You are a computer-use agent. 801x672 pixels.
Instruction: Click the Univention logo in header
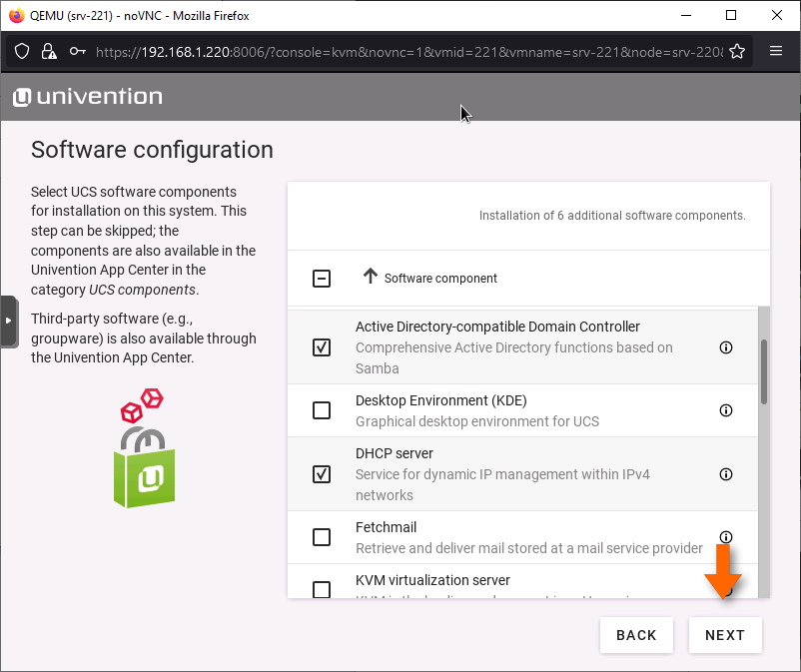(87, 97)
